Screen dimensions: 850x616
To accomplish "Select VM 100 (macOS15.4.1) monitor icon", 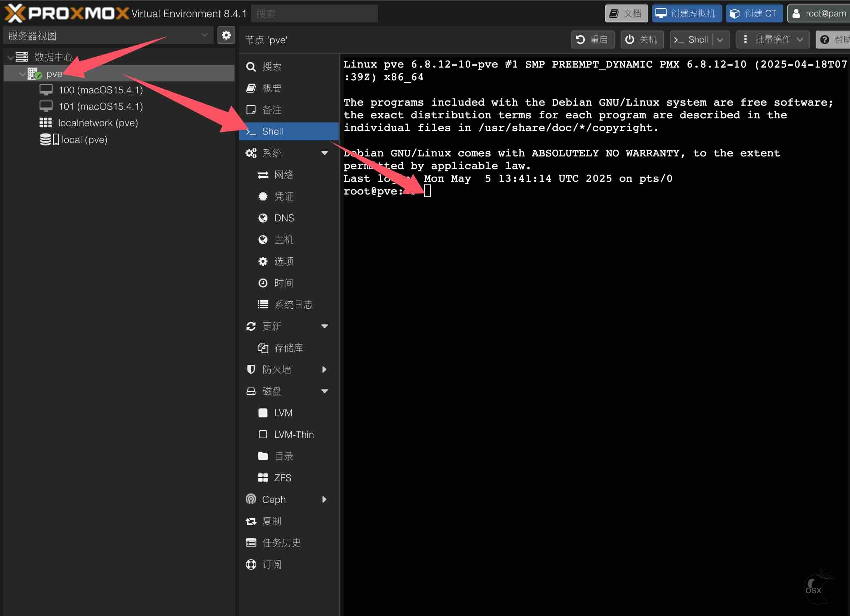I will (46, 90).
